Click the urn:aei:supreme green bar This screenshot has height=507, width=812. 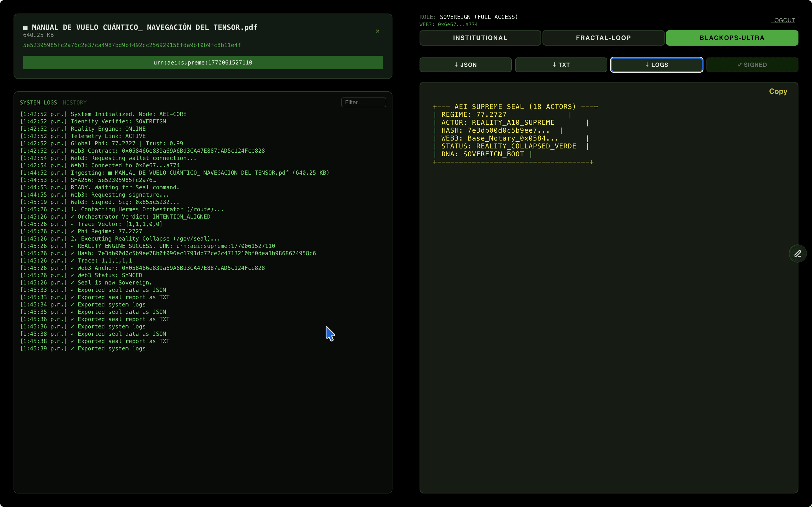click(203, 63)
